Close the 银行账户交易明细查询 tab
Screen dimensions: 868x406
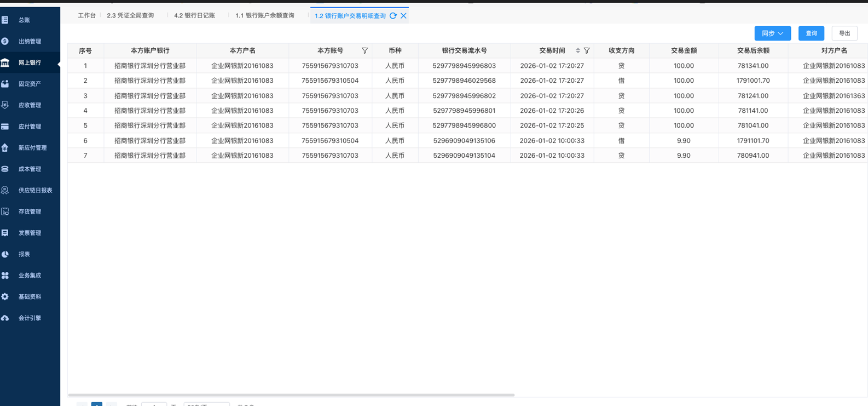(x=403, y=16)
